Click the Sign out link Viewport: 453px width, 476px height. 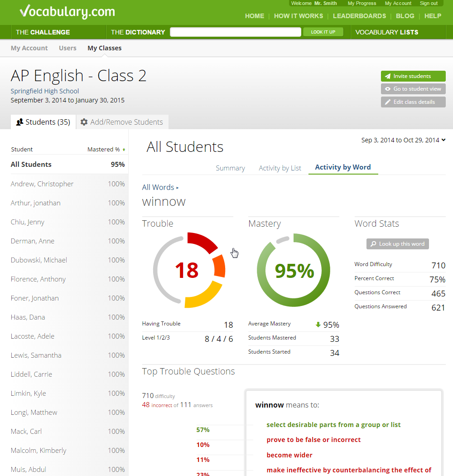coord(429,3)
